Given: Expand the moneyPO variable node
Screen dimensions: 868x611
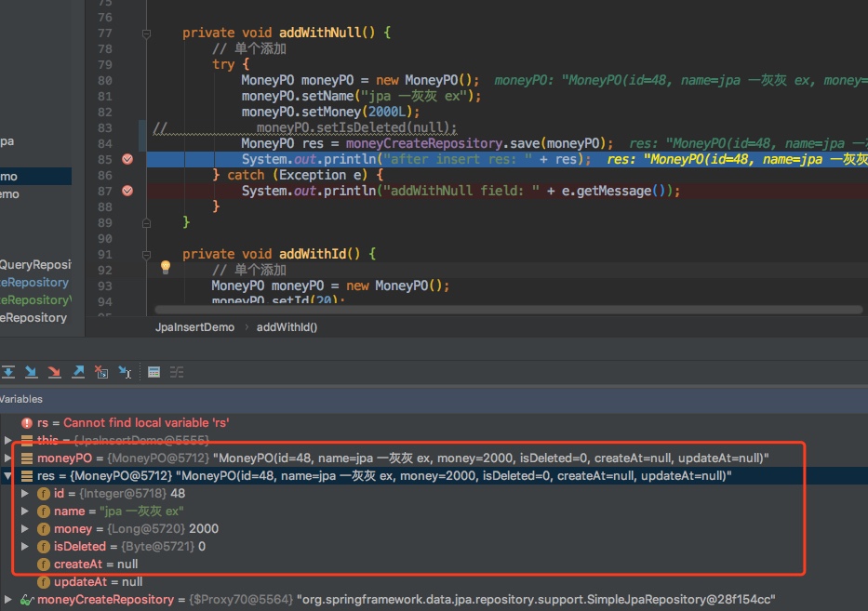Looking at the screenshot, I should click(8, 458).
